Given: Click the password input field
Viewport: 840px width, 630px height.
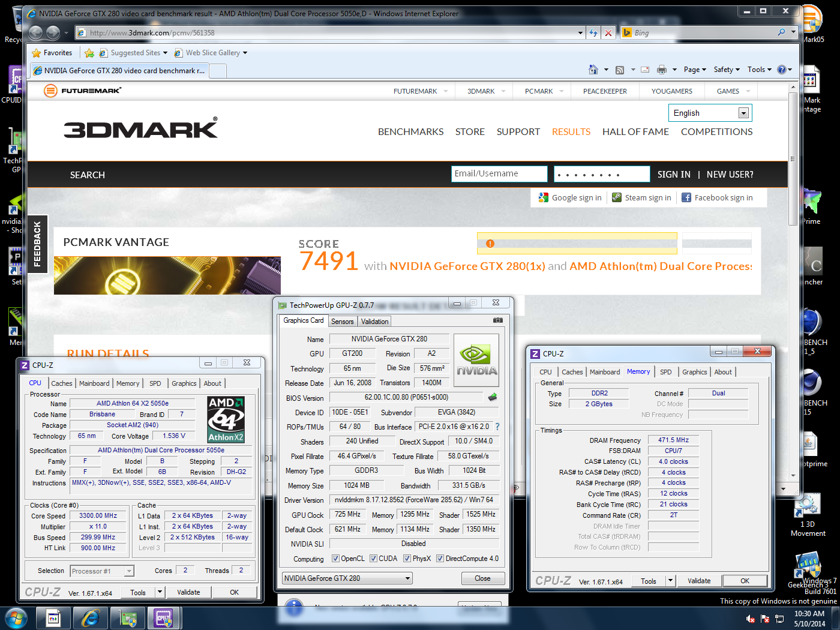Looking at the screenshot, I should coord(602,174).
